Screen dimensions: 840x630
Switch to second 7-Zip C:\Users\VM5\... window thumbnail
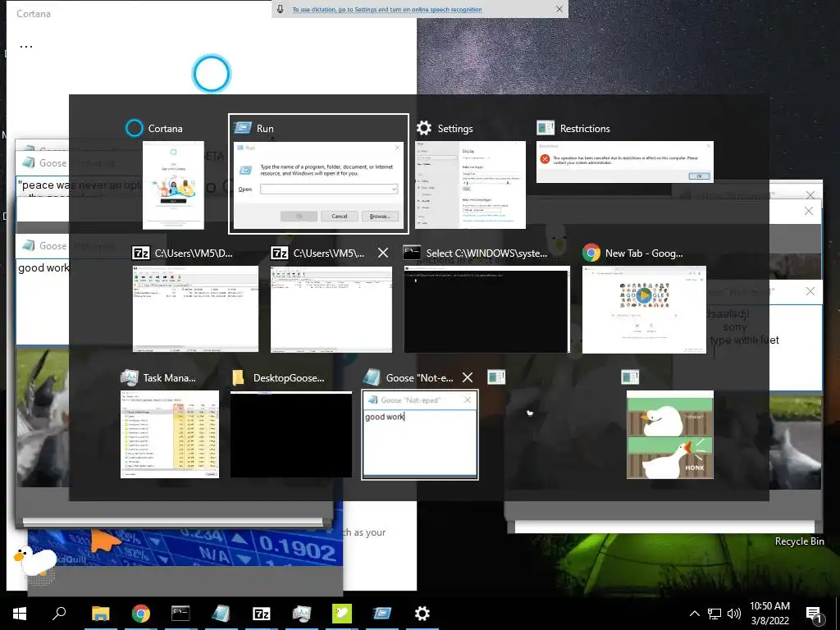pos(331,309)
